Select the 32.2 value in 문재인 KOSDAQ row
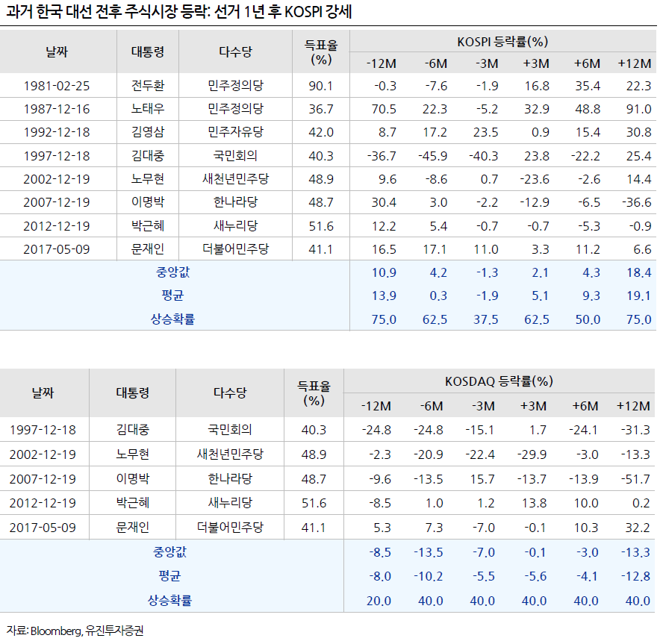 click(x=637, y=528)
